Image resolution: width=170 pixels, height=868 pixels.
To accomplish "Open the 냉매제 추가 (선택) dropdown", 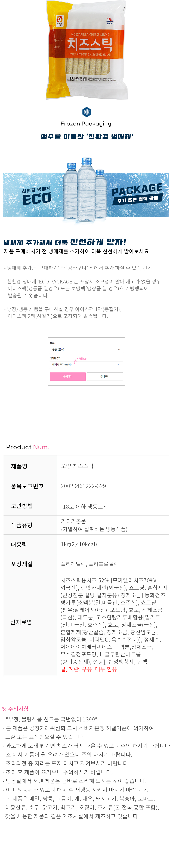I will pyautogui.click(x=86, y=365).
